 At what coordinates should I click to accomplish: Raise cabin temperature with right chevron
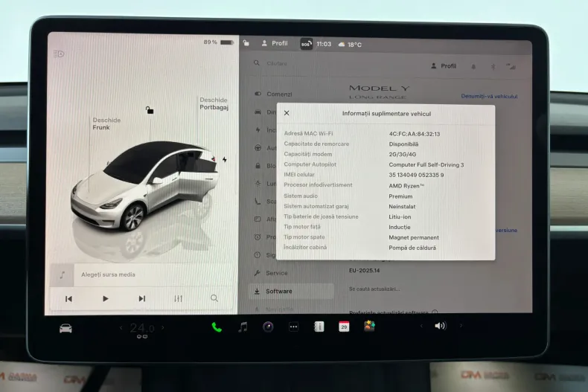tap(163, 327)
